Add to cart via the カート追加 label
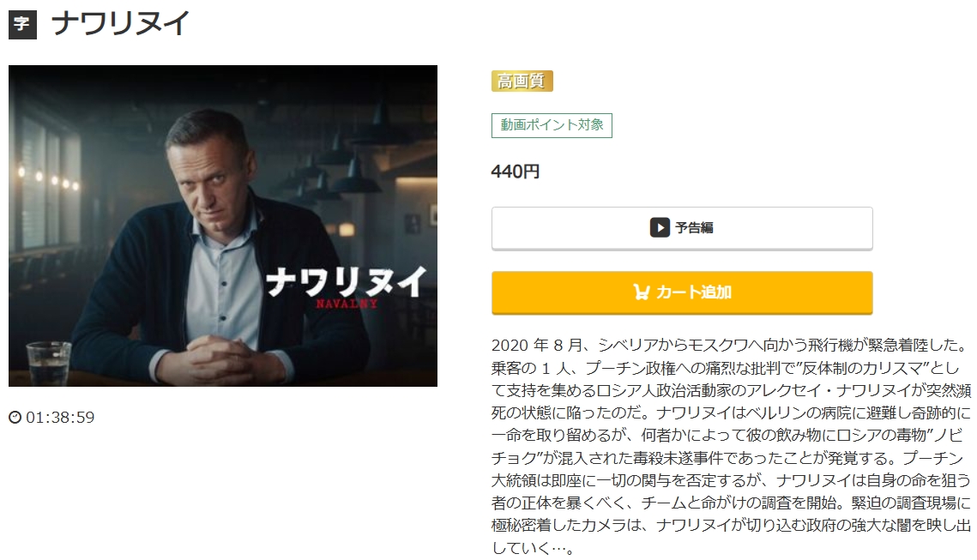The image size is (977, 560). click(693, 292)
